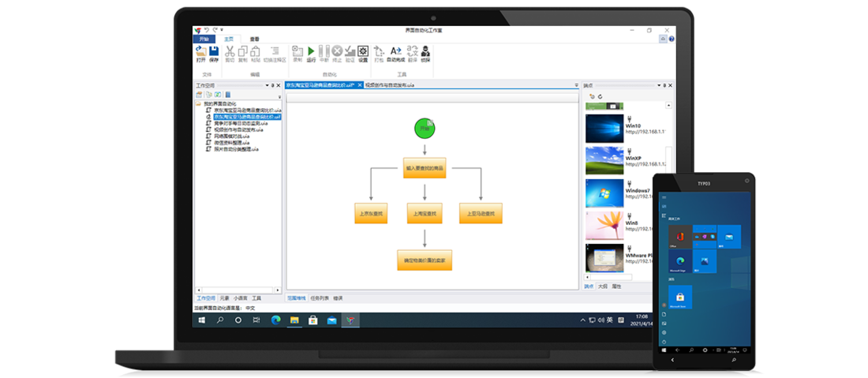Select the 小语言 tab below workspace

(240, 298)
